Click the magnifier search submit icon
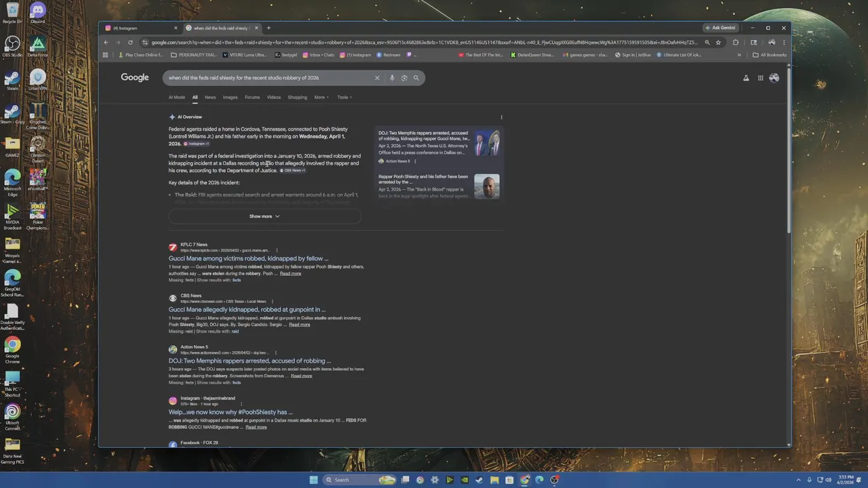The image size is (868, 488). (x=416, y=78)
